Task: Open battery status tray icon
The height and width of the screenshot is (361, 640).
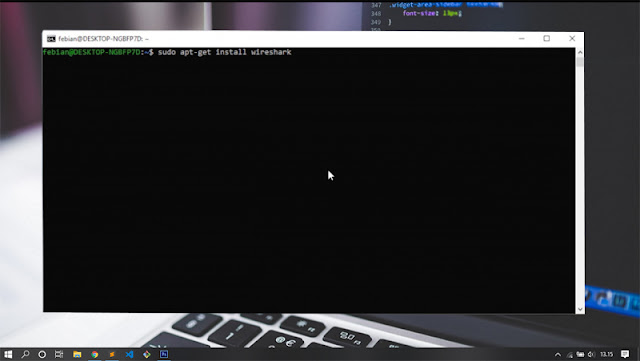Action: click(580, 354)
